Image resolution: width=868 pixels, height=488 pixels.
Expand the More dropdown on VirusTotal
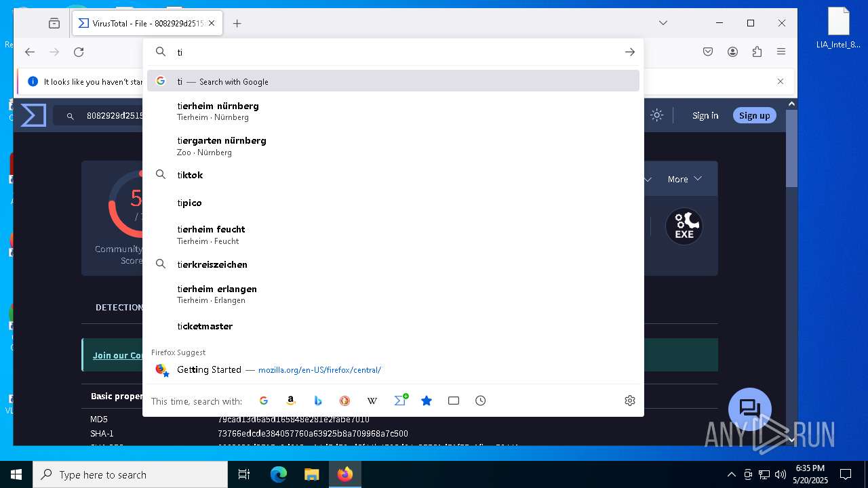pos(684,179)
